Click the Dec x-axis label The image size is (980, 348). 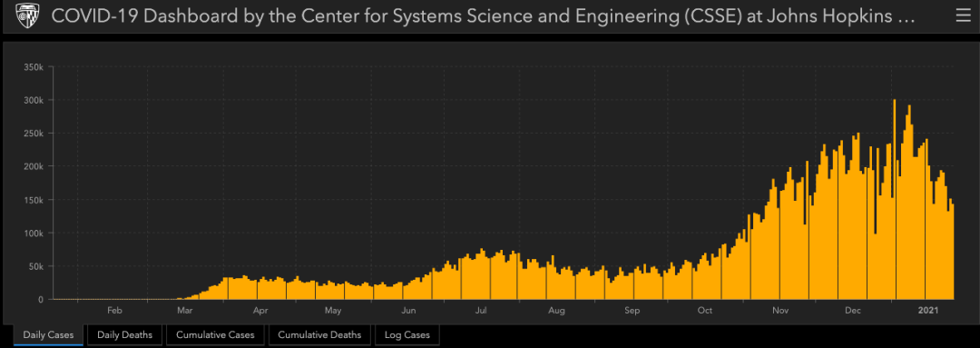[x=853, y=310]
